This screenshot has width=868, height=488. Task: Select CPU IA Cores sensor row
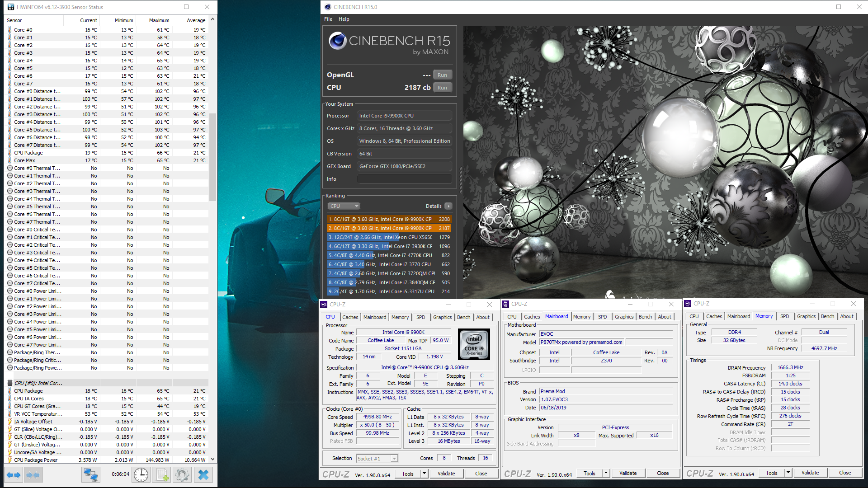tap(107, 399)
